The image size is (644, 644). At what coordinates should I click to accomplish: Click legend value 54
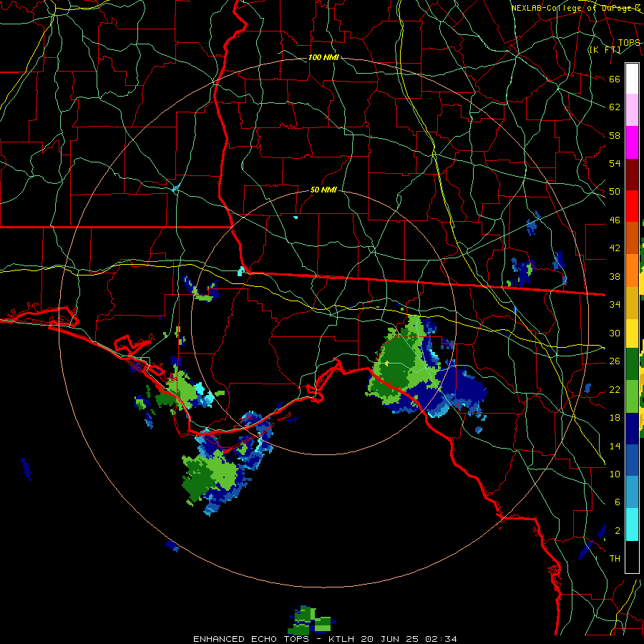[x=615, y=163]
